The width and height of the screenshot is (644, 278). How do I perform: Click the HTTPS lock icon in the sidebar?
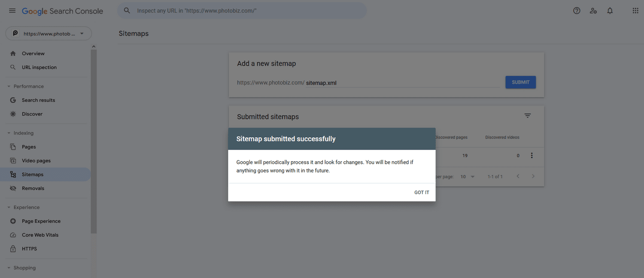[x=13, y=248]
